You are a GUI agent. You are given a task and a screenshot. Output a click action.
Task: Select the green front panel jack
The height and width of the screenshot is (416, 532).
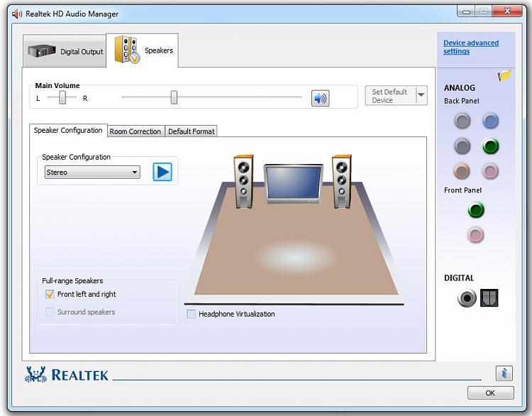476,209
